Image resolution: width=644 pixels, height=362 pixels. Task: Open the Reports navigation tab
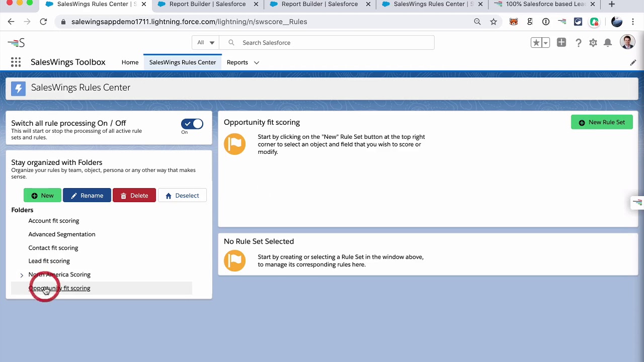[x=237, y=62]
